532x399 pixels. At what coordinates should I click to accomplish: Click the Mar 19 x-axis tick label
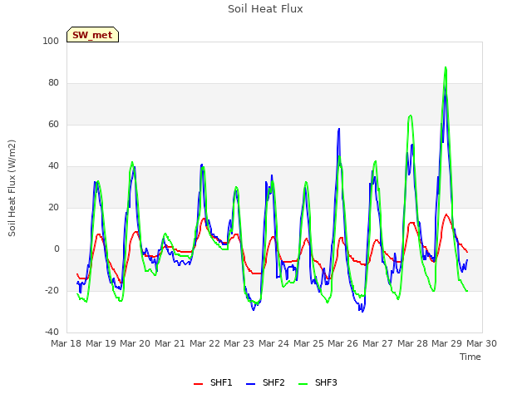(x=101, y=343)
